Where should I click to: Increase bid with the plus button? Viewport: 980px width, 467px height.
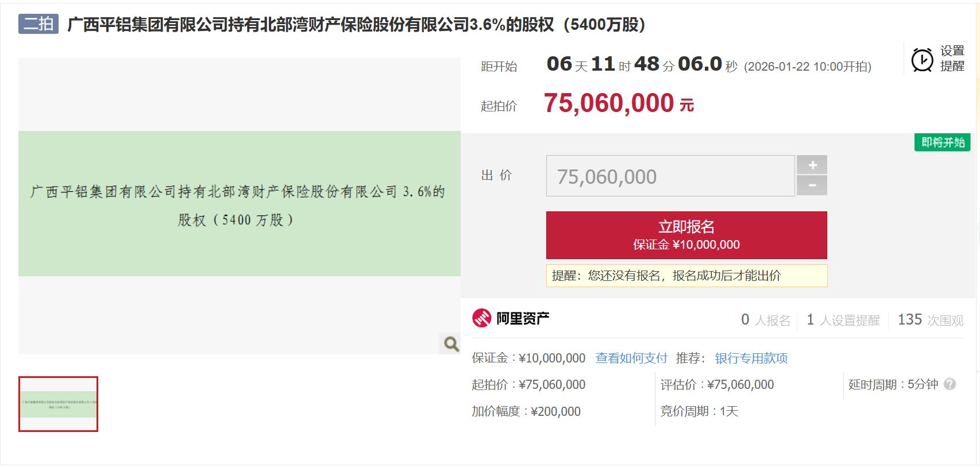pos(812,165)
